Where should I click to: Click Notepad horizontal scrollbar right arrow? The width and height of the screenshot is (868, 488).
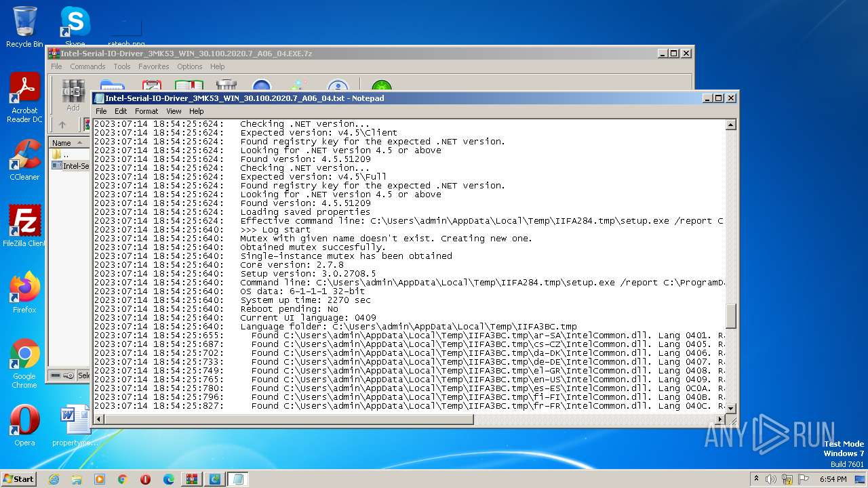tap(720, 420)
